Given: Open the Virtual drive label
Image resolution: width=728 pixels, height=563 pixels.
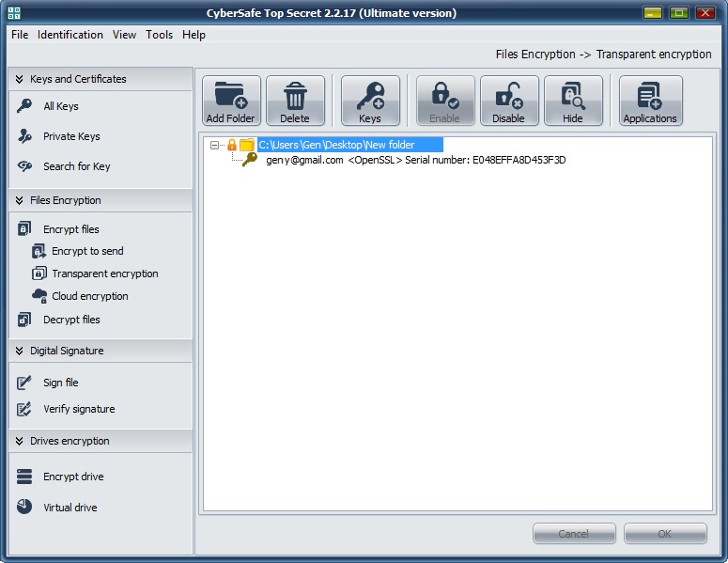Looking at the screenshot, I should [70, 508].
